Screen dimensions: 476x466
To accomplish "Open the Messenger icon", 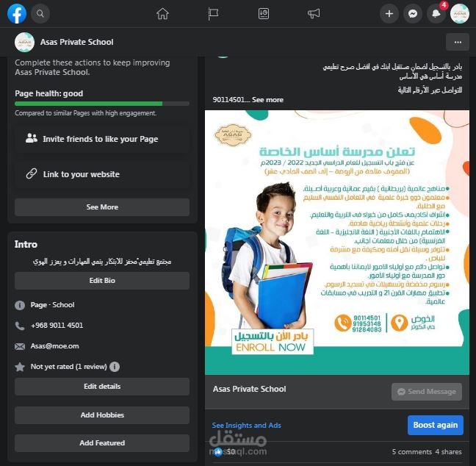I will pyautogui.click(x=412, y=14).
